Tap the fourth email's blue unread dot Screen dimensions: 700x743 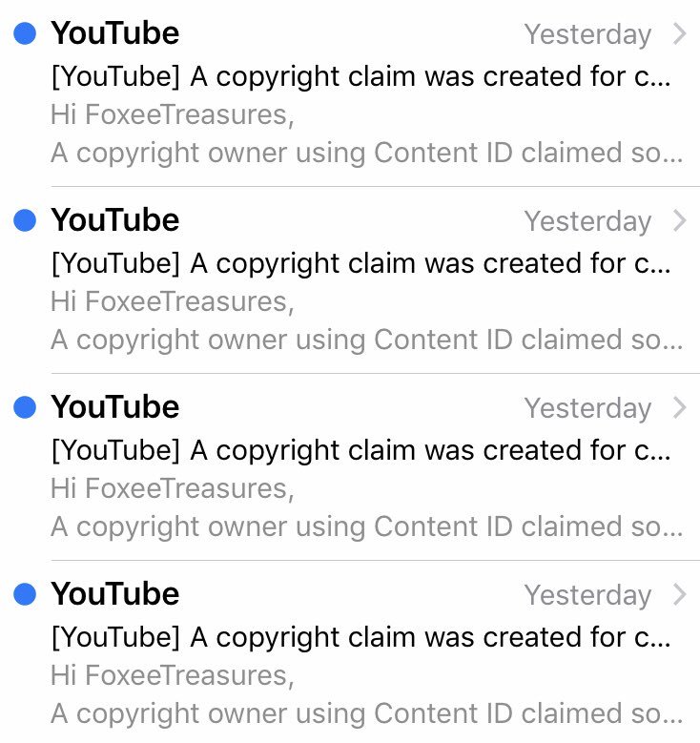(x=25, y=594)
